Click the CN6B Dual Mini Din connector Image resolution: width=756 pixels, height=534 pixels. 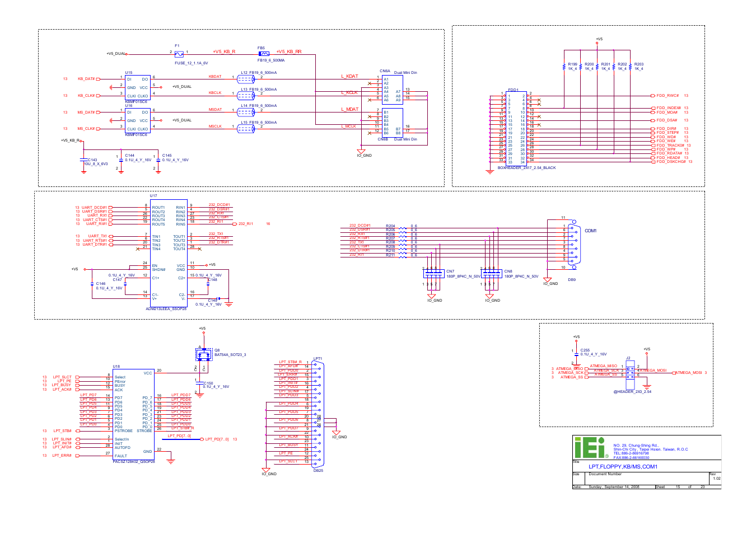click(x=393, y=123)
